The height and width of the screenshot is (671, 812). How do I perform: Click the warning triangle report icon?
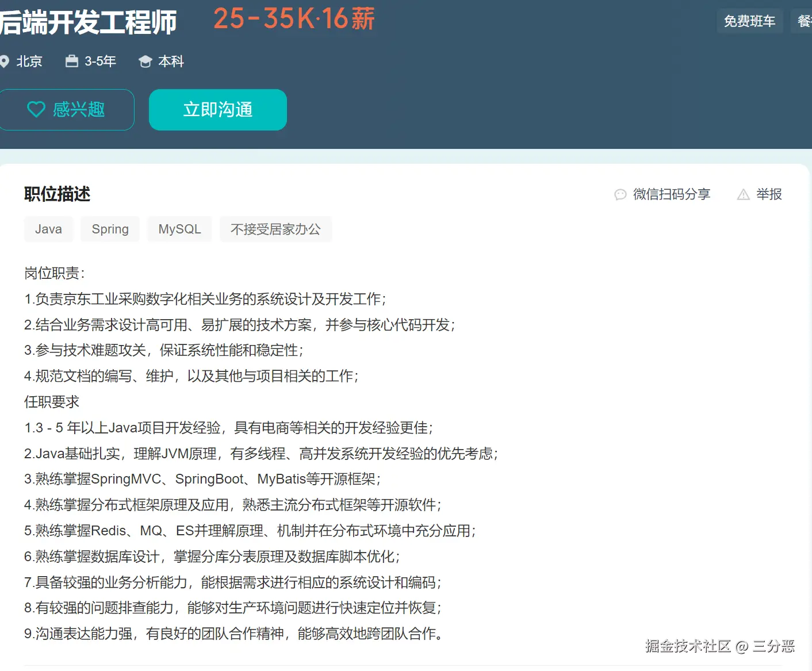click(x=744, y=194)
